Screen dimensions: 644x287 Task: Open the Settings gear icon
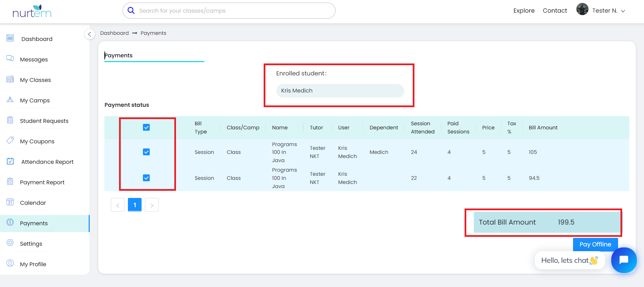10,243
